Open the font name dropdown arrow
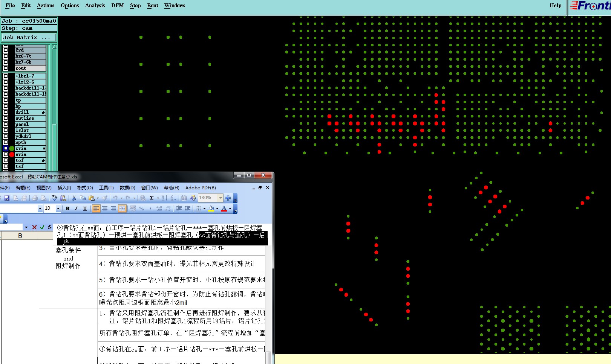611x364 pixels. pyautogui.click(x=40, y=209)
